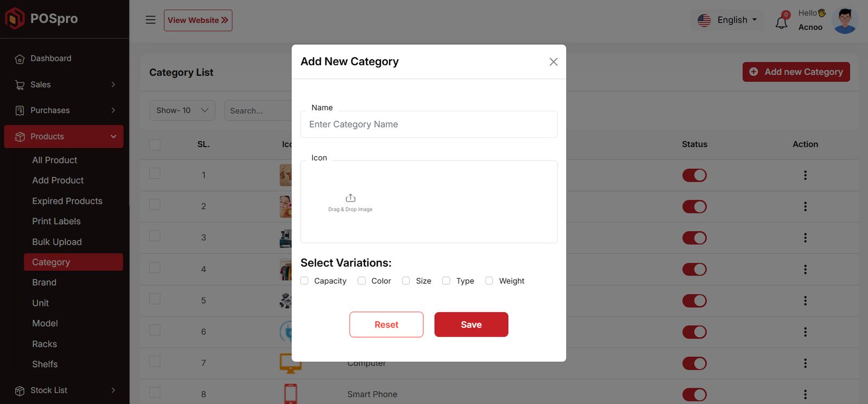Click the Reset button
Viewport: 868px width, 404px height.
pos(386,325)
